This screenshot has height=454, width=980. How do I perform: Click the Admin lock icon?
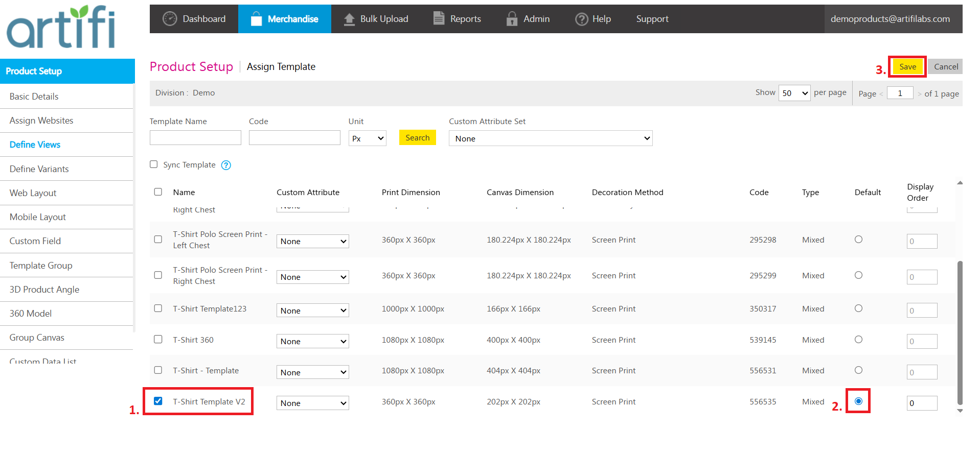click(x=512, y=19)
